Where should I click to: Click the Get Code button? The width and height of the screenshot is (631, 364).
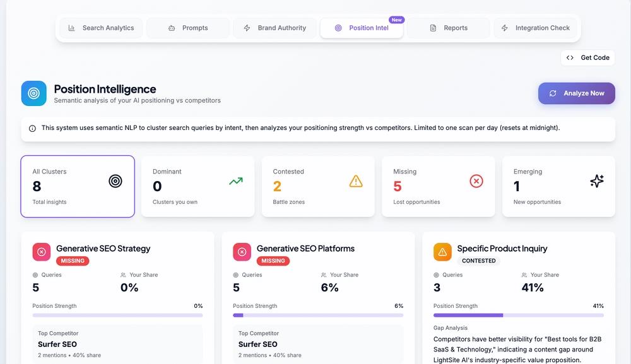pos(587,57)
